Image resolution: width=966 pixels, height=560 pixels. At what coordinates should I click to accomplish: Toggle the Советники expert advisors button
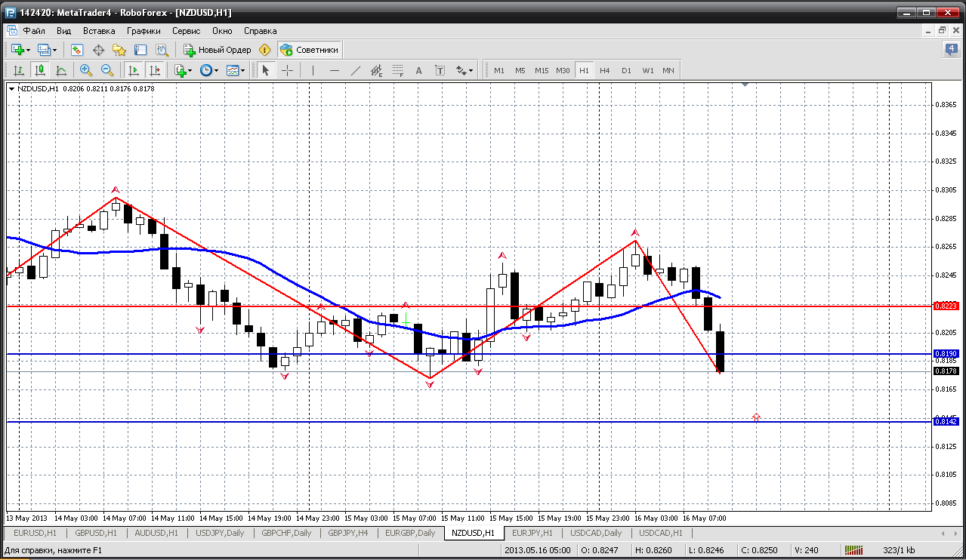[x=310, y=50]
